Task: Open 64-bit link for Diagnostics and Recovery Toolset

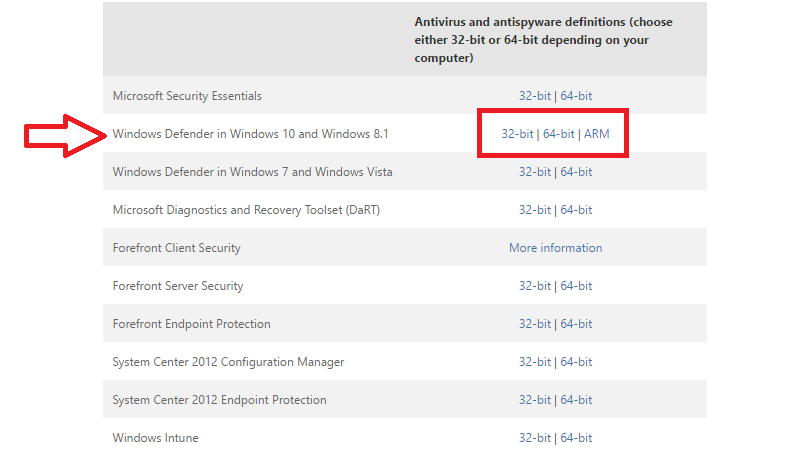Action: tap(576, 210)
